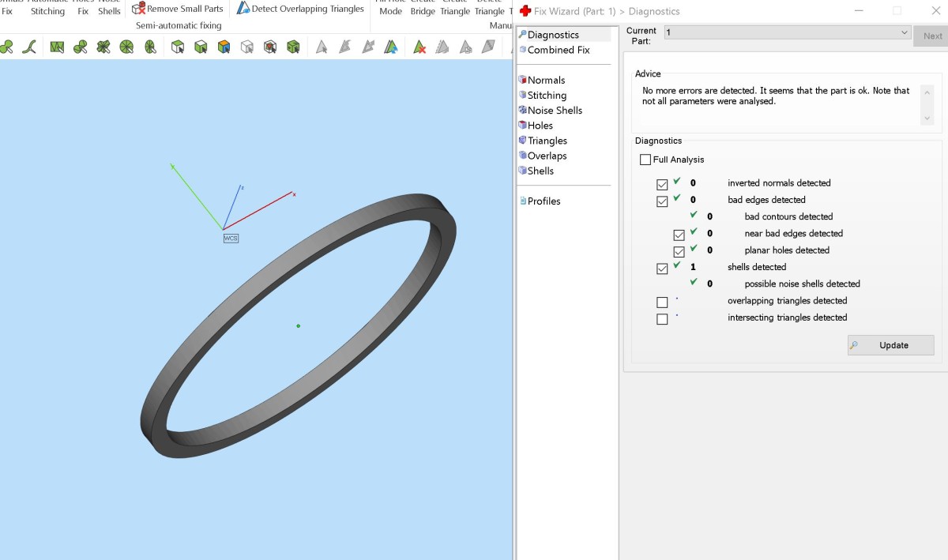Enable the Full Analysis checkbox
Image resolution: width=948 pixels, height=560 pixels.
coord(645,160)
